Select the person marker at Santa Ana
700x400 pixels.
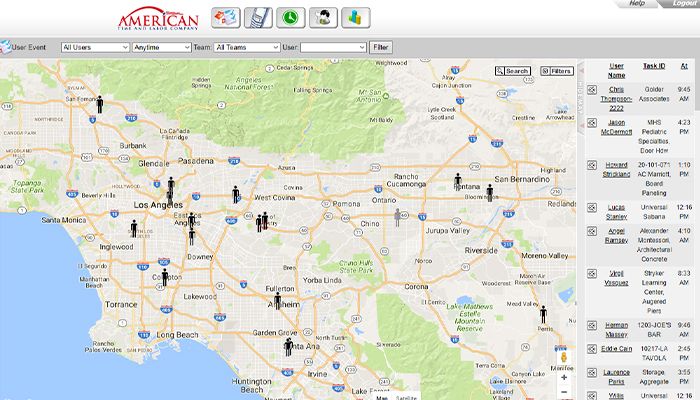click(288, 347)
